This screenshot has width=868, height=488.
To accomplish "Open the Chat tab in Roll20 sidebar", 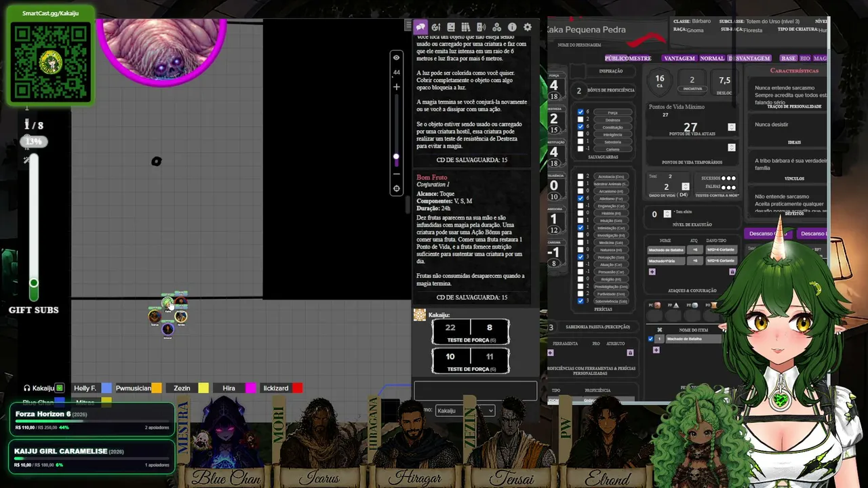I will (x=420, y=27).
